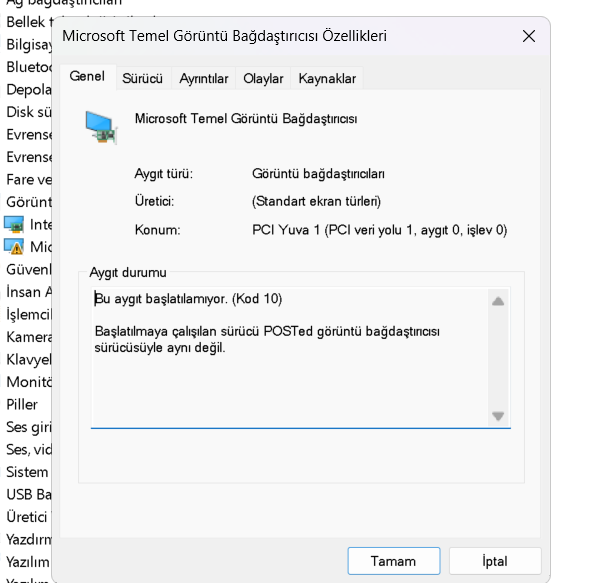
Task: Open the Ayrıntılar tab
Action: [204, 79]
